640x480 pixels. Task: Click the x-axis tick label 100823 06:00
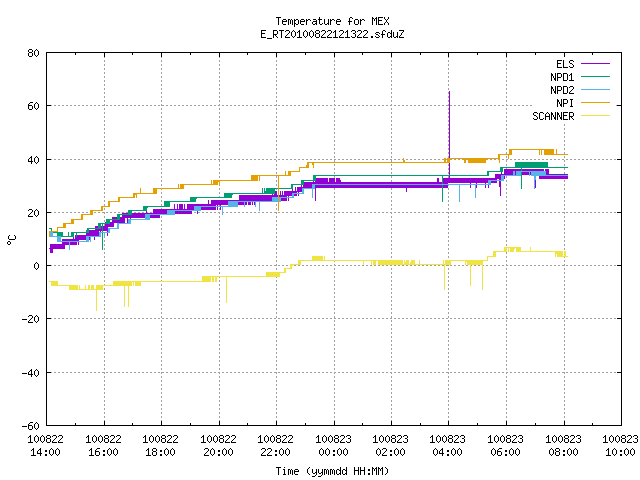tap(506, 446)
